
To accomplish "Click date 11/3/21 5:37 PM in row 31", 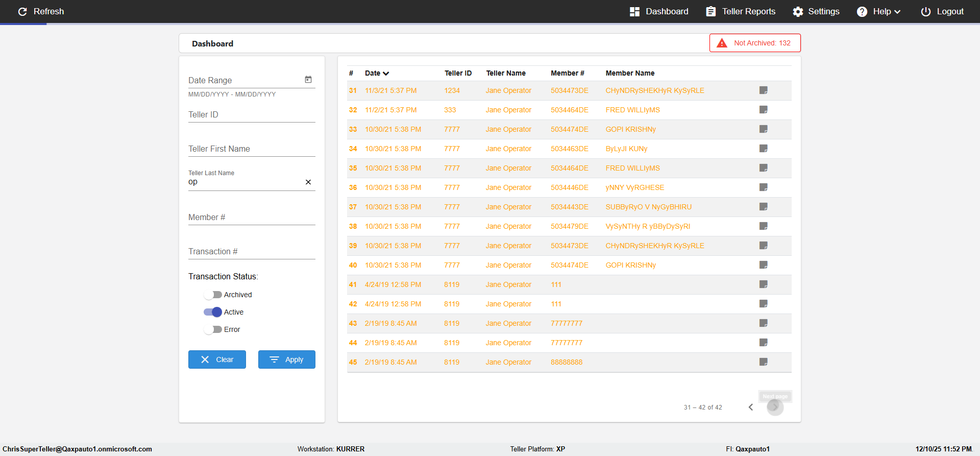I will (390, 90).
